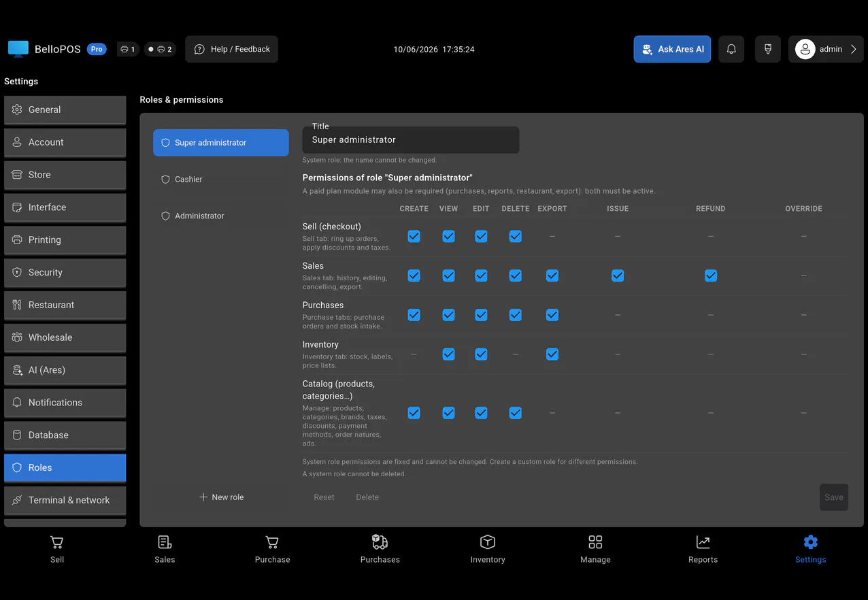The height and width of the screenshot is (600, 868).
Task: Open the Restaurant settings section
Action: click(x=65, y=305)
